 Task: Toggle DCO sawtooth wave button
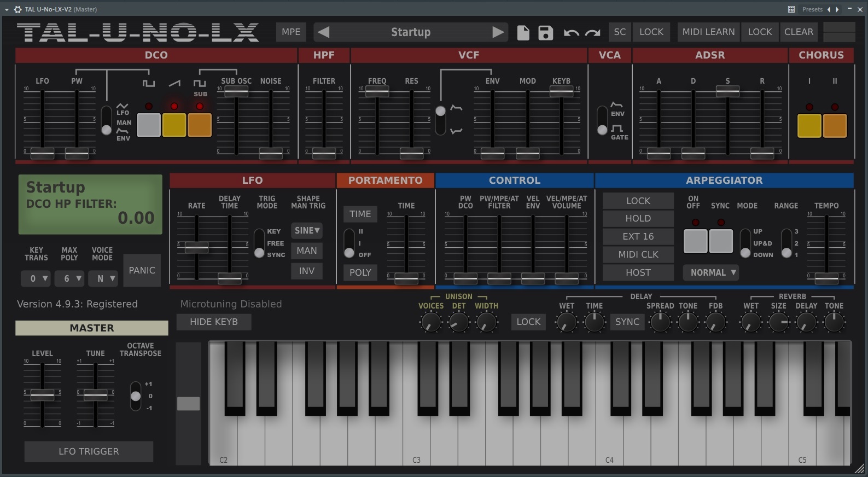[174, 125]
